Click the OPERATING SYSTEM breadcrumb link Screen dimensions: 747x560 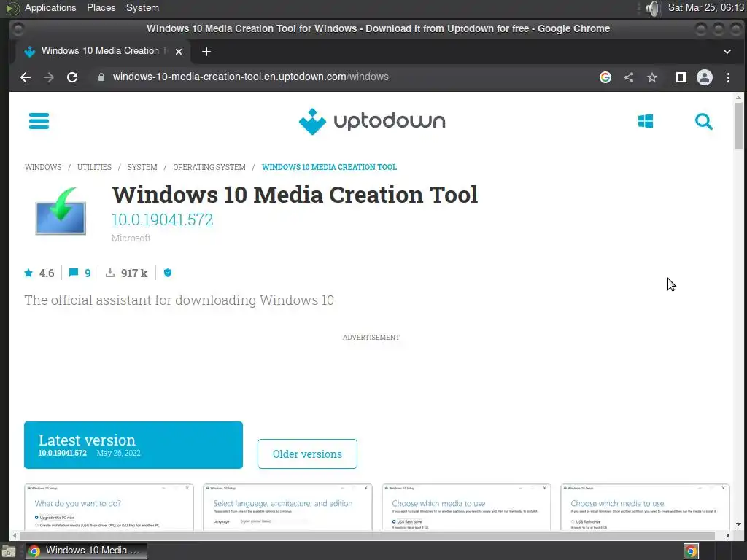pos(209,167)
